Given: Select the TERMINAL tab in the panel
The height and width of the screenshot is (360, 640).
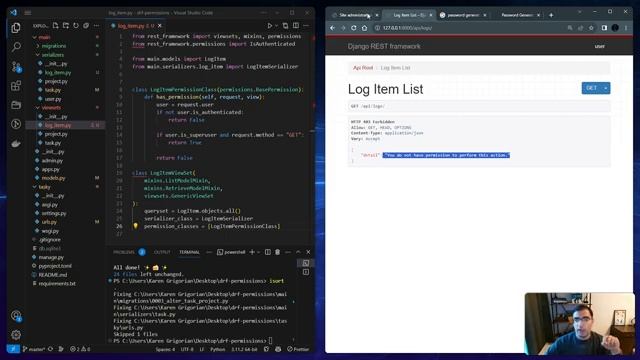Looking at the screenshot, I should (189, 252).
